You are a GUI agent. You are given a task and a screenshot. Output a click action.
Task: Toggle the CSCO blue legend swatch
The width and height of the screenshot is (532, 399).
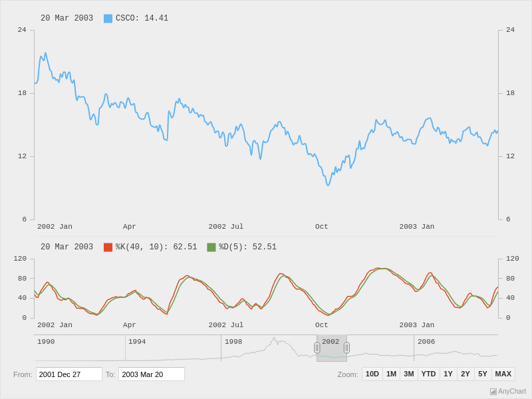(x=108, y=19)
